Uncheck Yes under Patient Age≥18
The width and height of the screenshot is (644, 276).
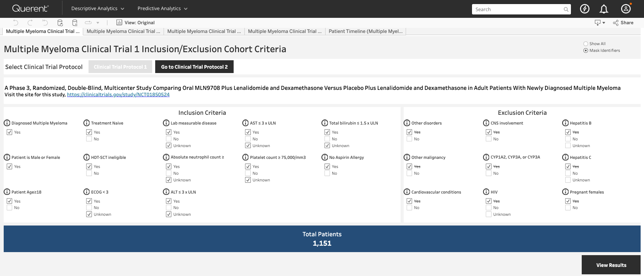9,201
